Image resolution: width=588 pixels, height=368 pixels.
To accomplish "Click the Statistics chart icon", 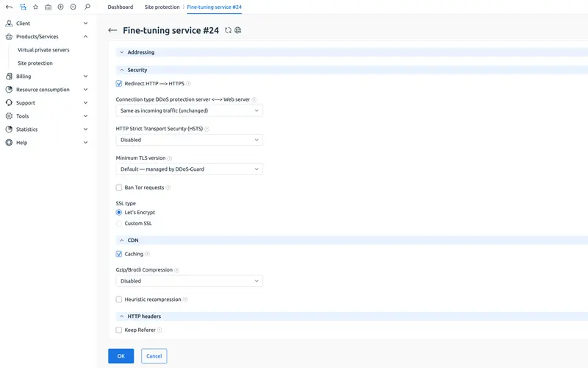I will point(9,130).
